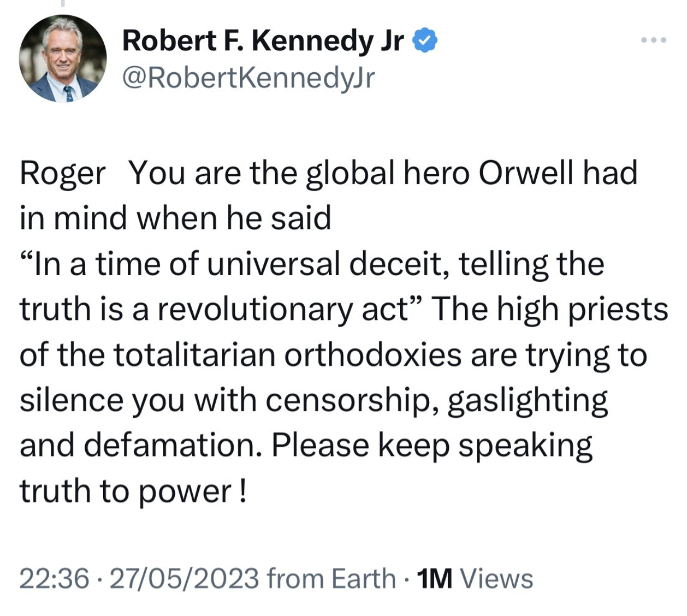Image resolution: width=687 pixels, height=616 pixels.
Task: Open the 1M Views count
Action: coord(475,578)
